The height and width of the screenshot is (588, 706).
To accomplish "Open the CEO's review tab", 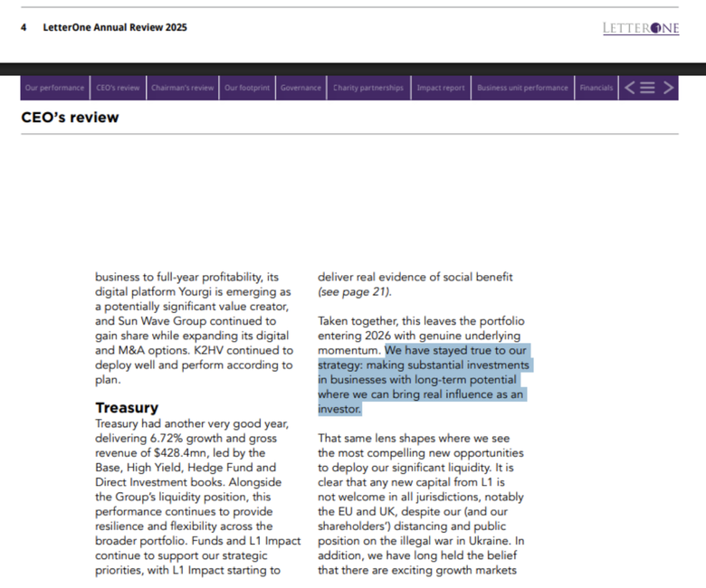I will point(118,88).
